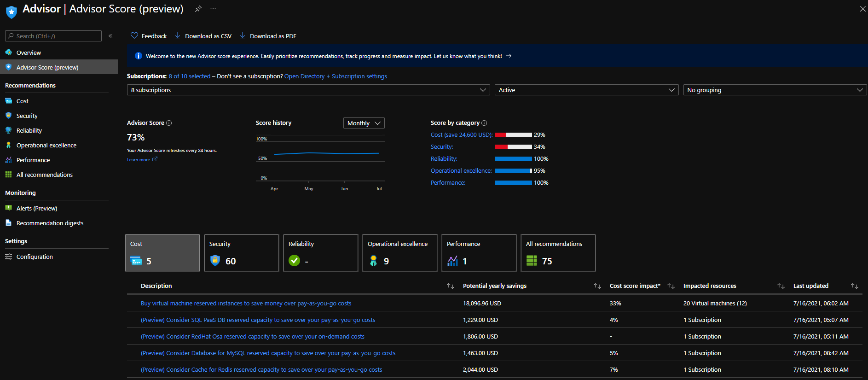This screenshot has width=868, height=380.
Task: Sort the Description column
Action: coord(451,286)
